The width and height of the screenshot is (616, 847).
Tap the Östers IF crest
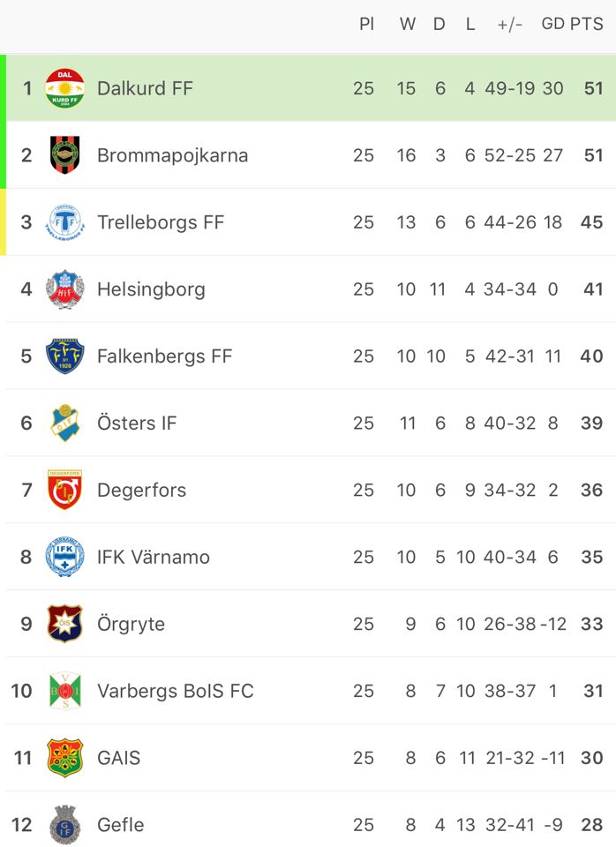(64, 423)
